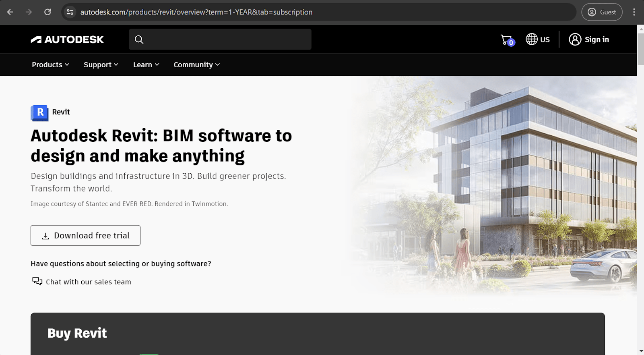Screen dimensions: 644x355
Task: Open US region globe selector
Action: pyautogui.click(x=538, y=39)
